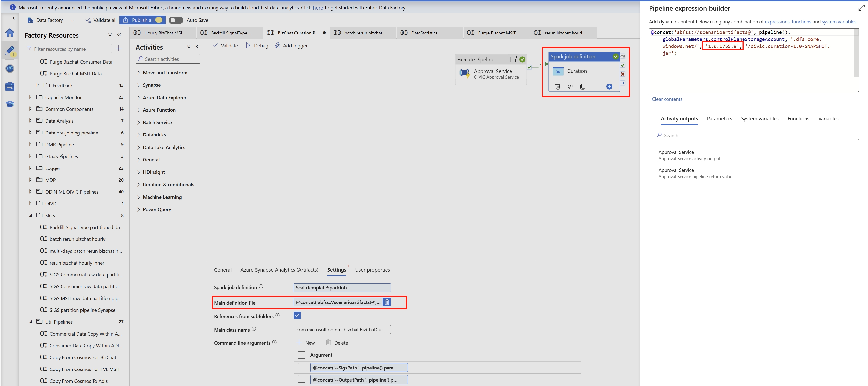Click info icon next to Spark job definition

(261, 286)
